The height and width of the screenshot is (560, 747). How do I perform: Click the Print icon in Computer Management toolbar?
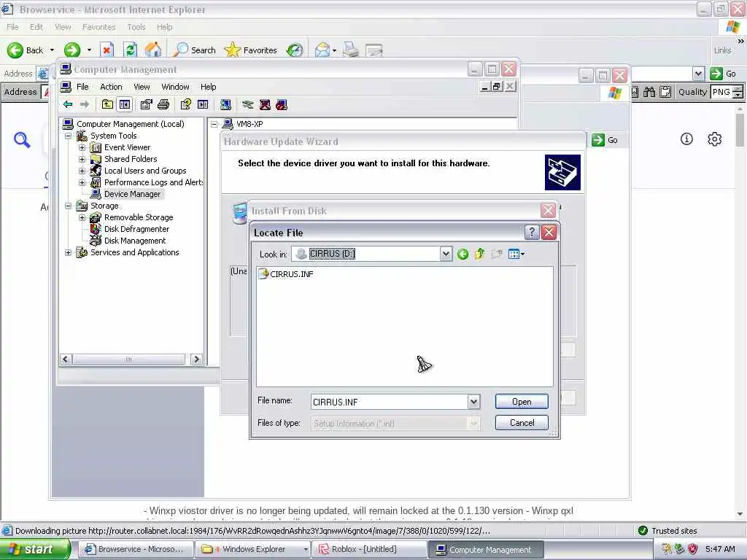coord(163,105)
